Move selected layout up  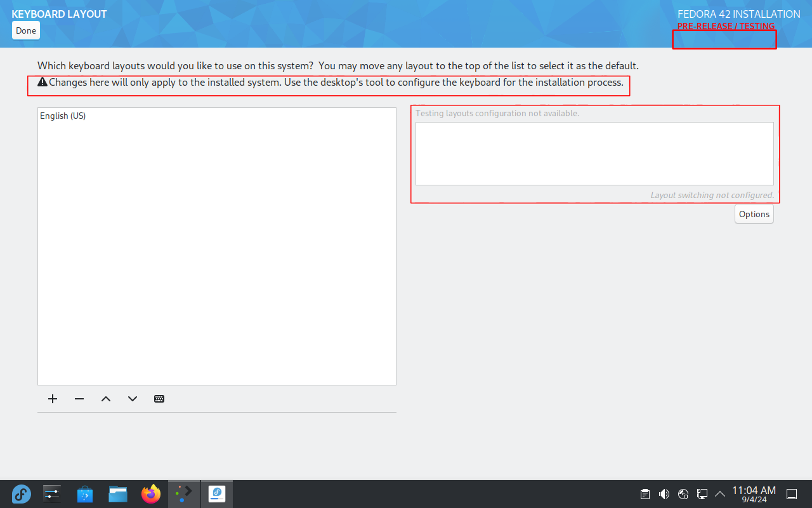coord(106,399)
